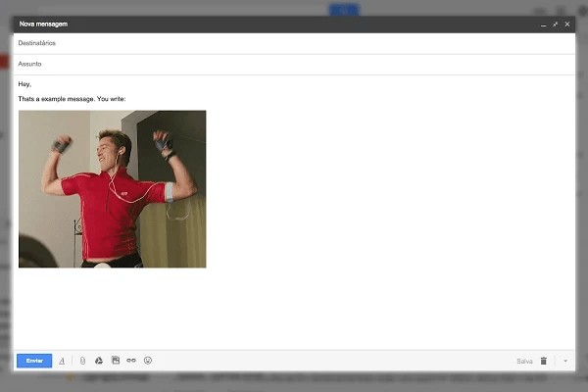
Task: Click the Assunto subject field
Action: (294, 64)
